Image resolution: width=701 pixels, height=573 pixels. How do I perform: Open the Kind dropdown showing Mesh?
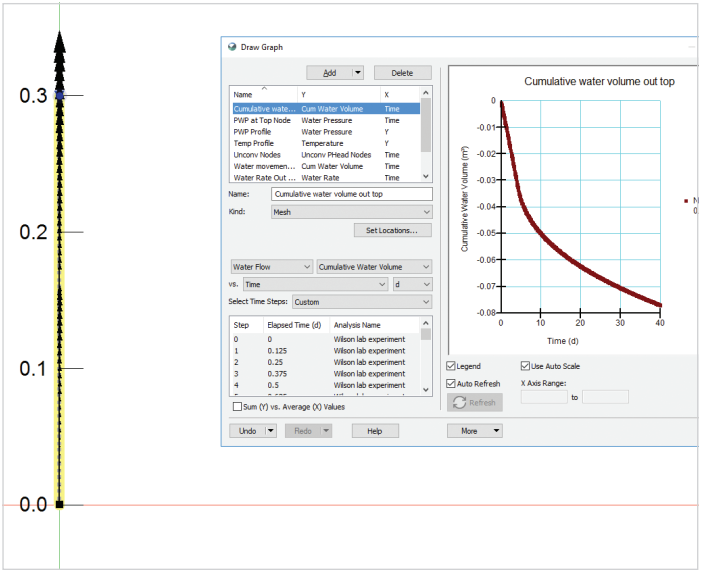[x=352, y=212]
